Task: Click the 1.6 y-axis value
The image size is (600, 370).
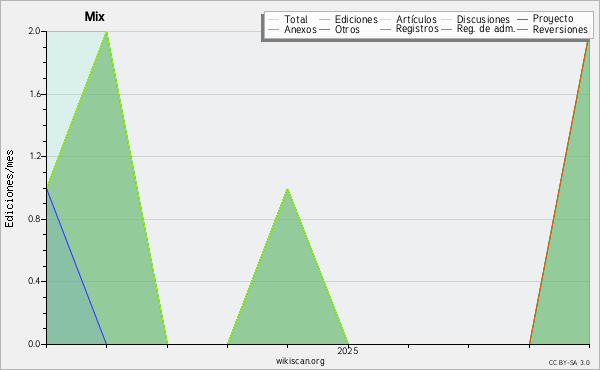Action: pos(34,94)
